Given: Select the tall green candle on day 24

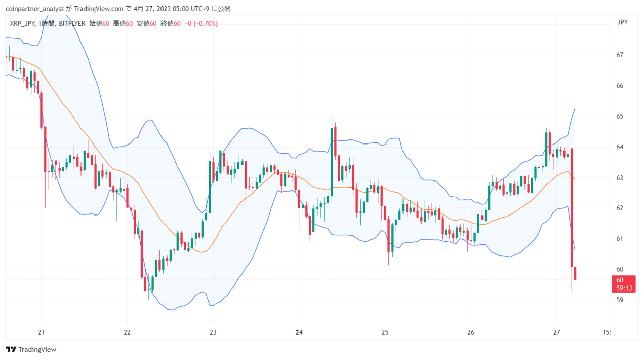Looking at the screenshot, I should [x=332, y=155].
